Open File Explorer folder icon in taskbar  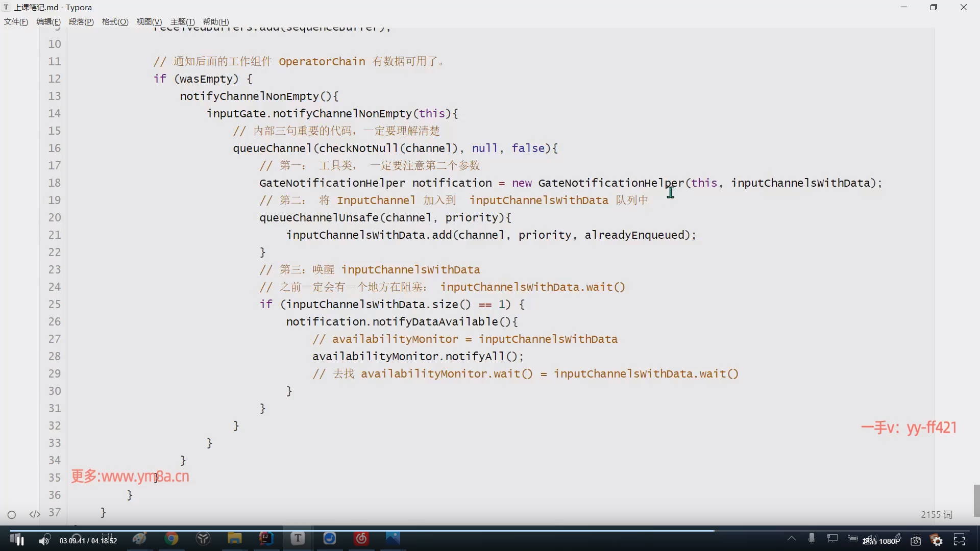click(234, 538)
